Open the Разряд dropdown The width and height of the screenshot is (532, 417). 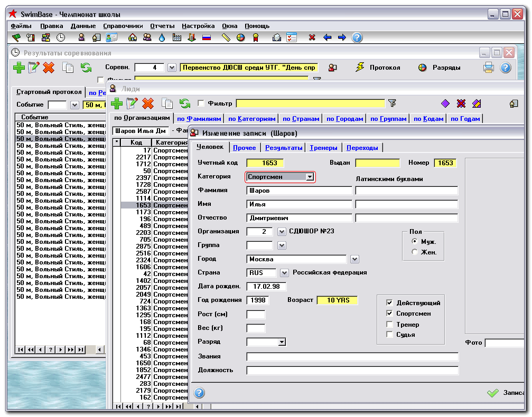[281, 342]
